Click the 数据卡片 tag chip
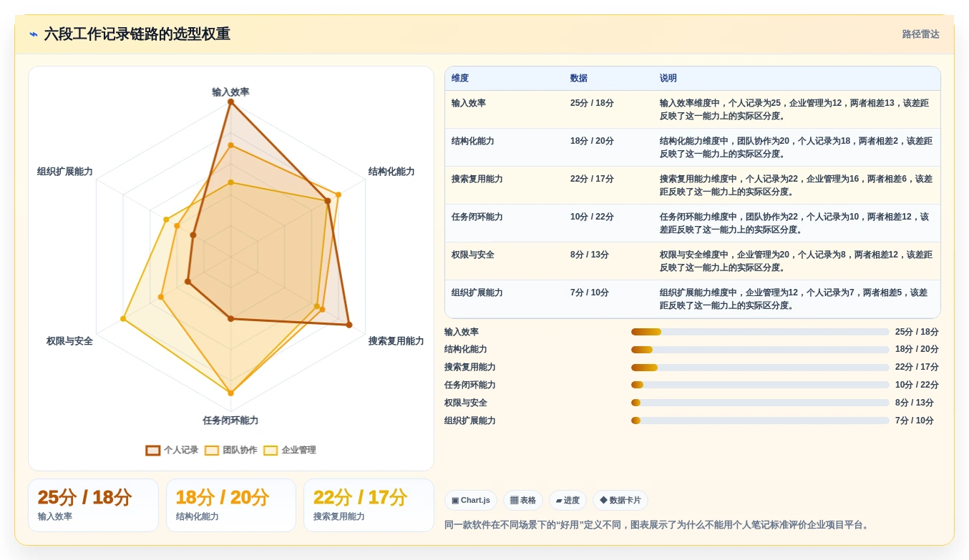Viewport: 969px width, 560px height. [620, 501]
